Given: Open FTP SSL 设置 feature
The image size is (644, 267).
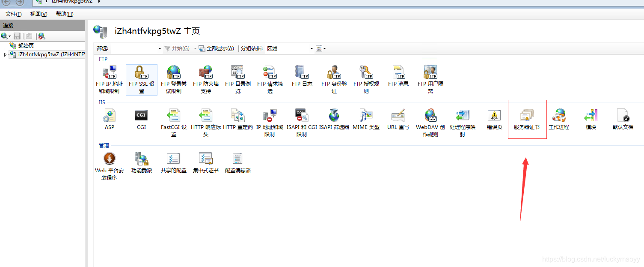Looking at the screenshot, I should (x=142, y=80).
